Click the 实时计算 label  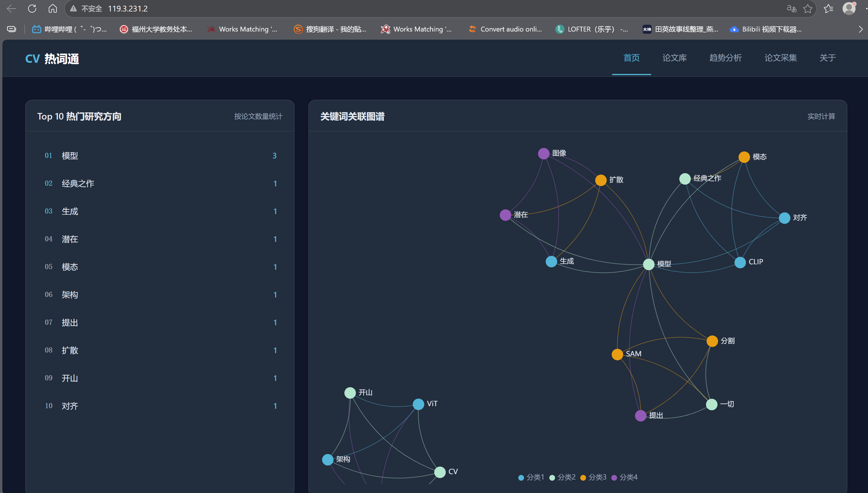[821, 116]
